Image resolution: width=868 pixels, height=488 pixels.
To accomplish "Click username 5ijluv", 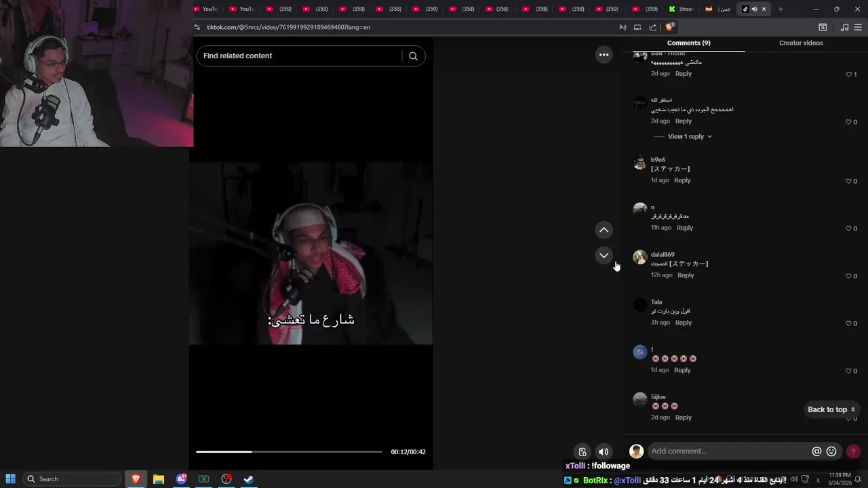I will pos(658,397).
